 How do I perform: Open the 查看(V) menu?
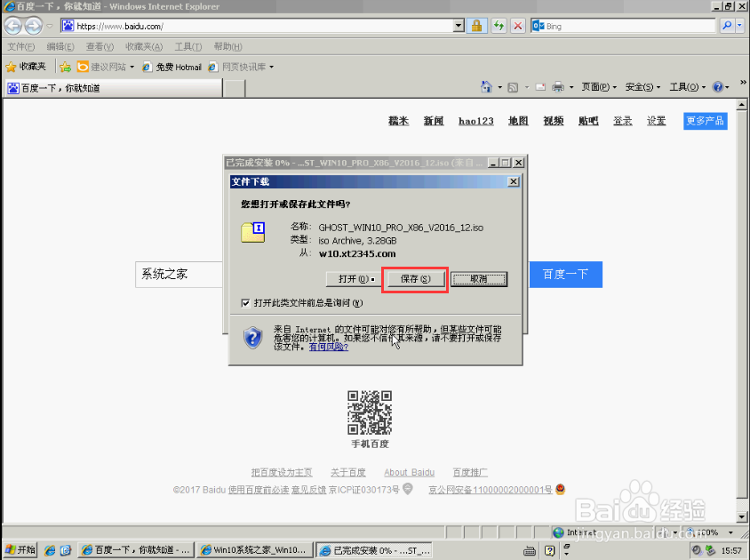point(100,47)
